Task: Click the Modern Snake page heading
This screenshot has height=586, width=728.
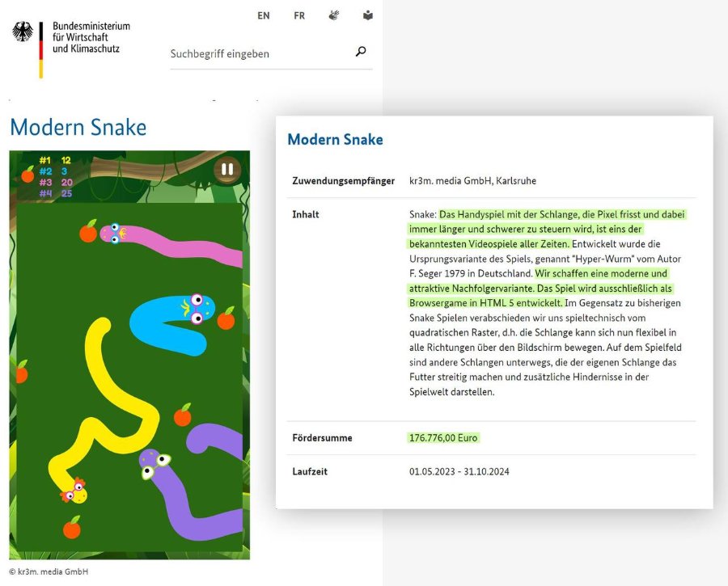Action: coord(78,128)
